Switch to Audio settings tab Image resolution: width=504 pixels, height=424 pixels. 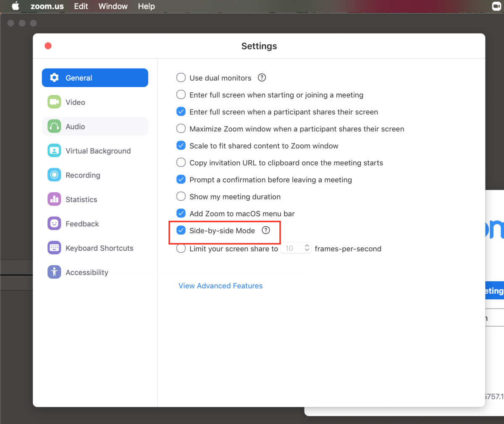[95, 126]
